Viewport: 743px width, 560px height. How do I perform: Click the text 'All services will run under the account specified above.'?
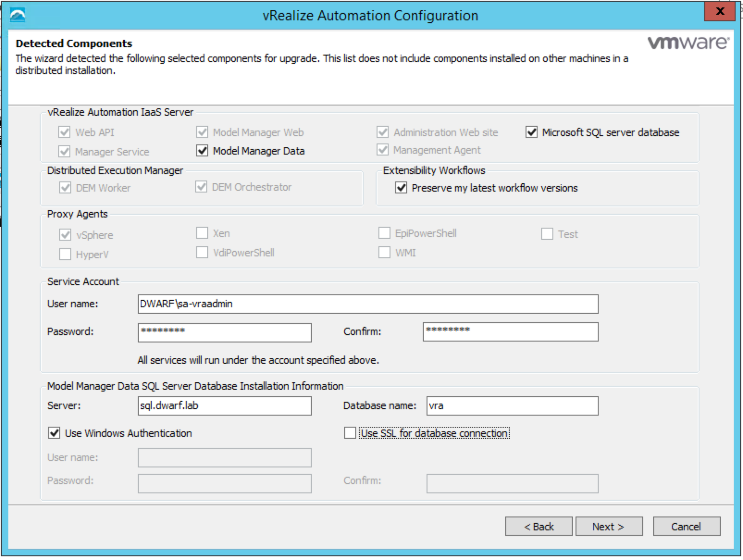click(258, 360)
